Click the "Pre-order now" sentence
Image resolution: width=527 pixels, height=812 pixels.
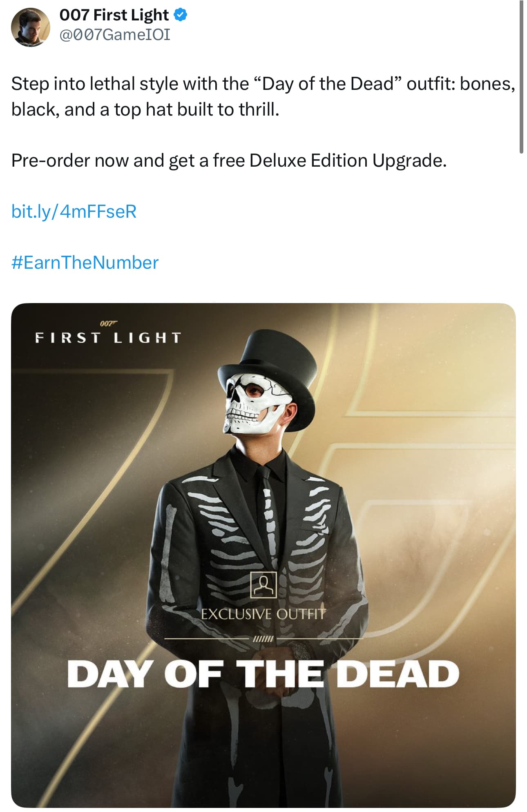(229, 161)
